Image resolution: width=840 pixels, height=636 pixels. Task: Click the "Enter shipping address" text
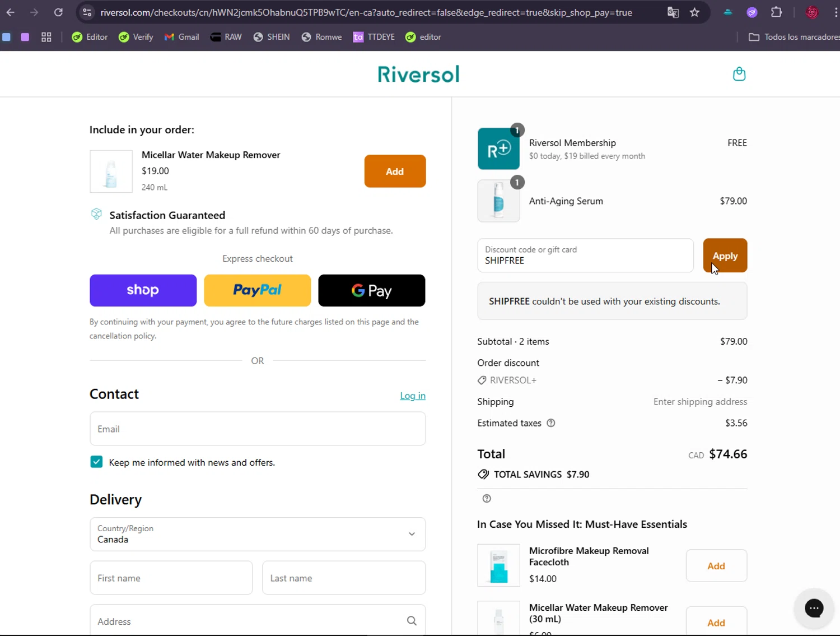[x=700, y=402]
